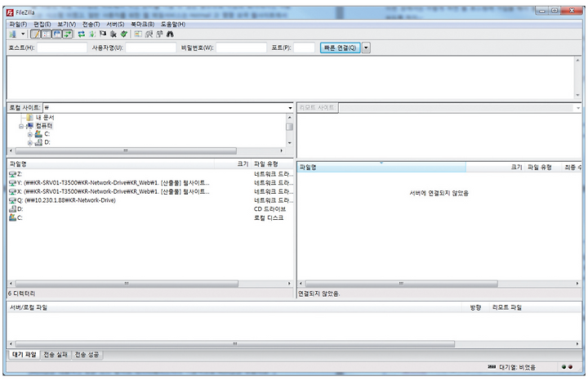Open the 북마크(B) menu
The image size is (588, 381).
coord(142,24)
